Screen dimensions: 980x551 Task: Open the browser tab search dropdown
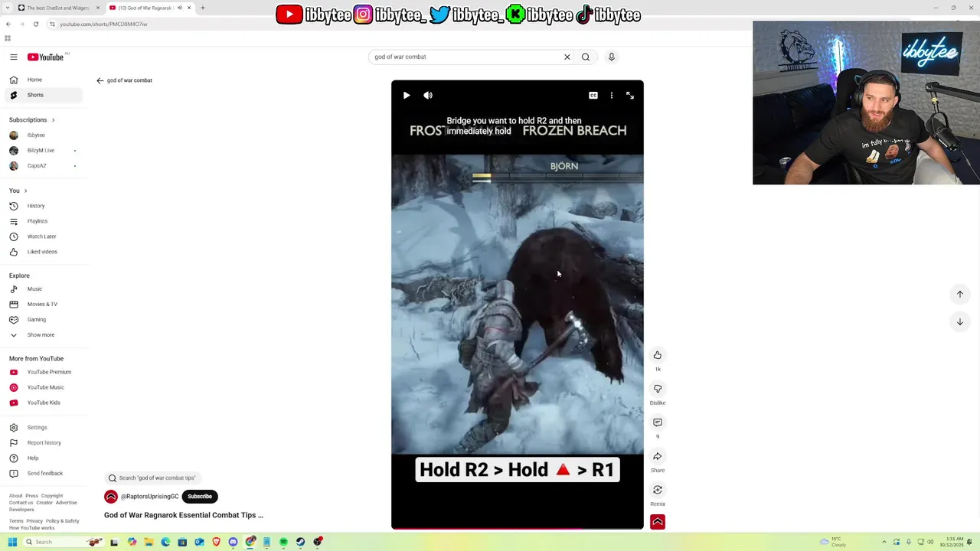pyautogui.click(x=7, y=8)
